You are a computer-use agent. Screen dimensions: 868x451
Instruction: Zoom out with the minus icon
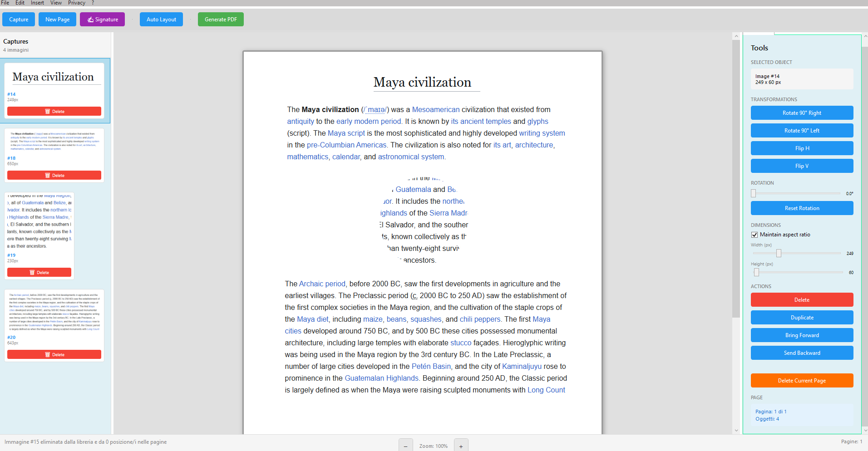pos(405,445)
